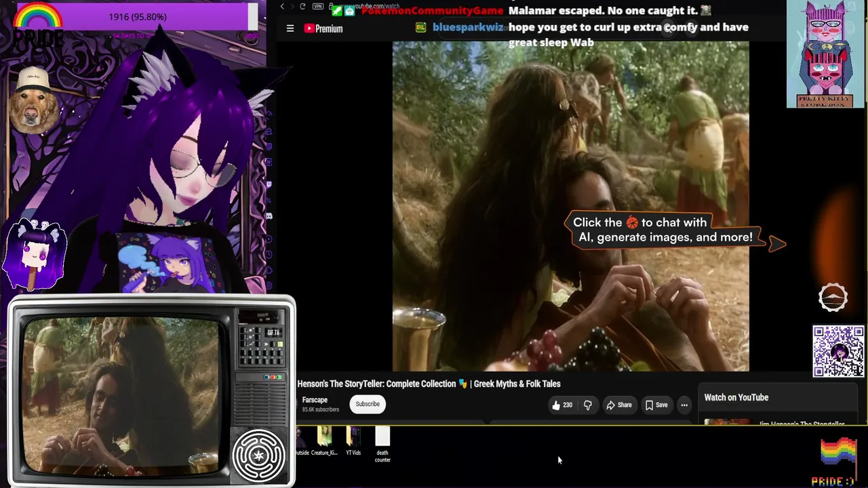This screenshot has width=868, height=488.
Task: Open the death counter file
Action: pyautogui.click(x=382, y=445)
